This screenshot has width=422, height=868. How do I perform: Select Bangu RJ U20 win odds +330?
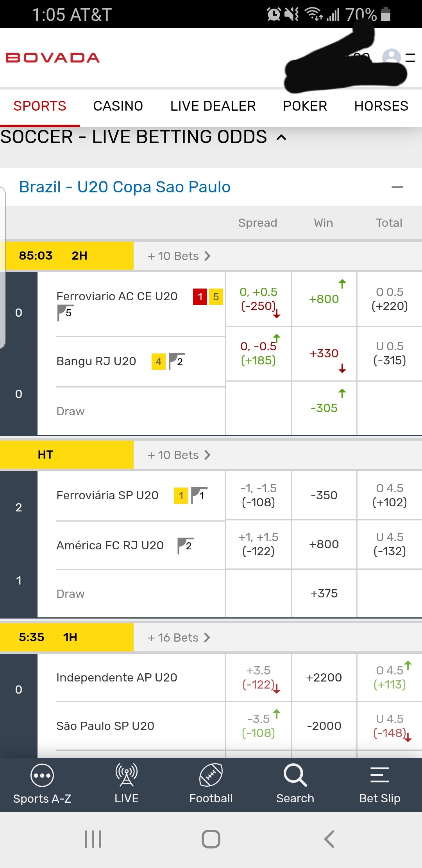(324, 353)
